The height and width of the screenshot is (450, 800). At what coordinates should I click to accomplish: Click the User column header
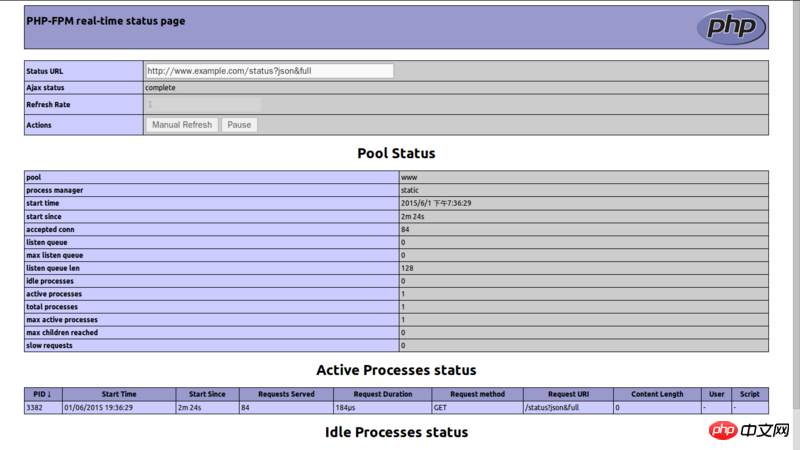[716, 394]
